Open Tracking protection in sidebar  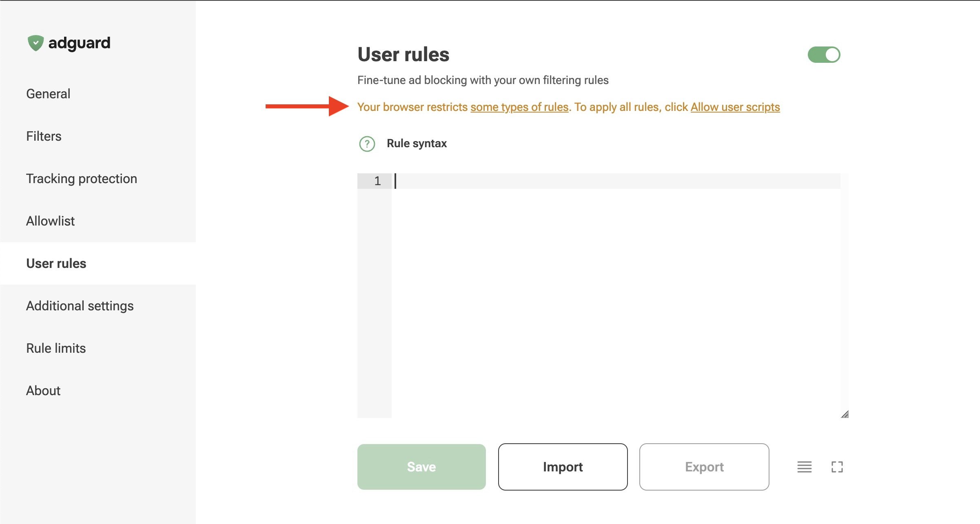pos(82,179)
